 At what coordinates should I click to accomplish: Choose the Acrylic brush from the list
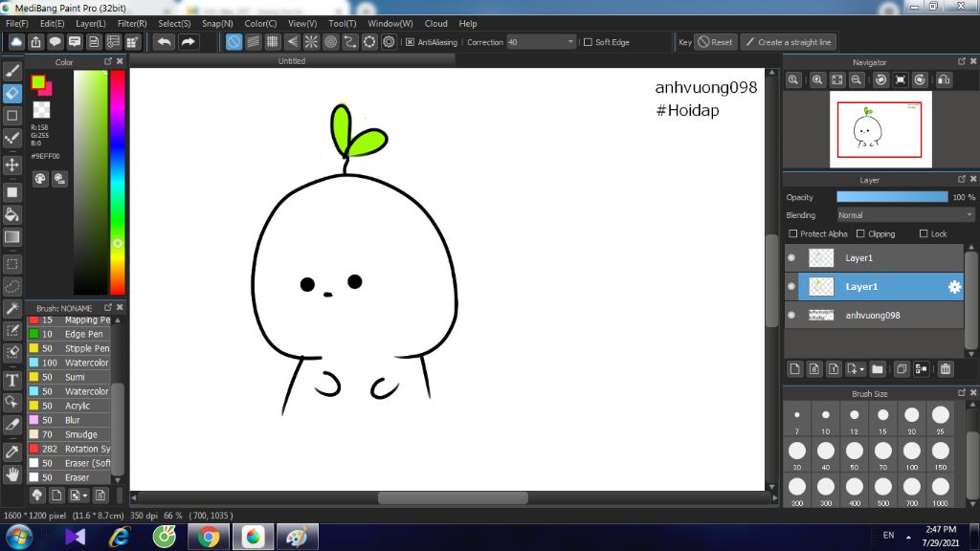click(x=69, y=406)
